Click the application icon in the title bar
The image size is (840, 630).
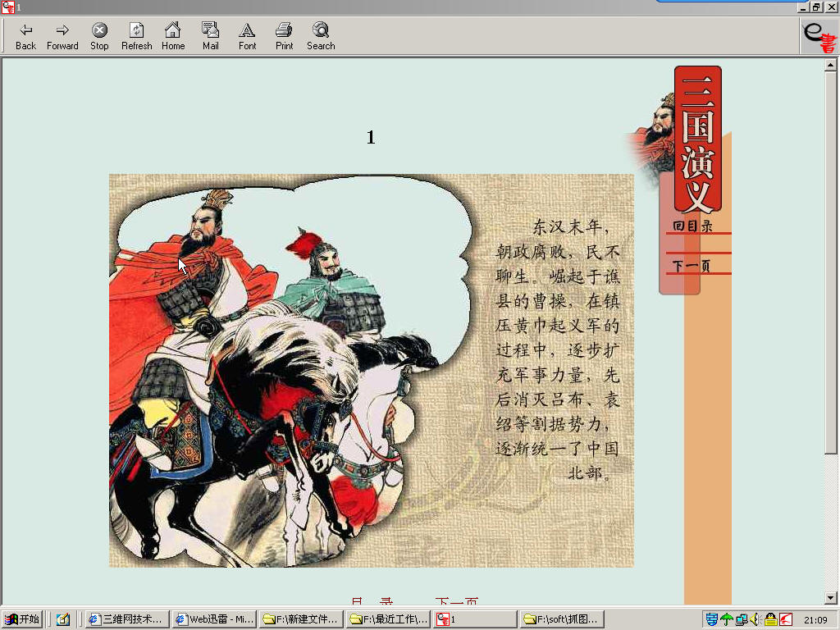[7, 7]
